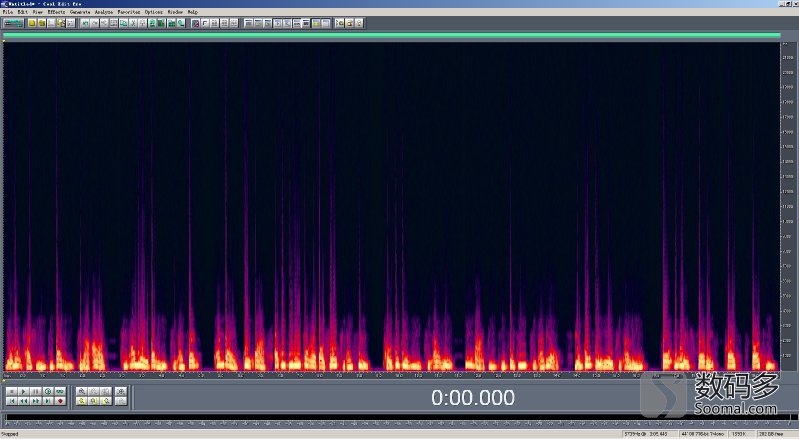Open the Generate menu
799x439 pixels.
click(80, 12)
